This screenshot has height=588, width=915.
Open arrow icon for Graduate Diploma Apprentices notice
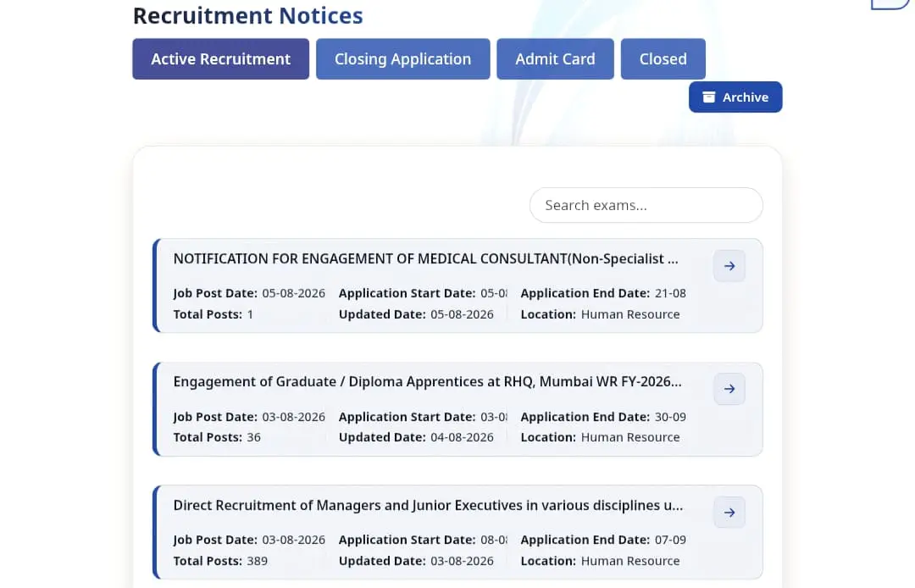729,389
